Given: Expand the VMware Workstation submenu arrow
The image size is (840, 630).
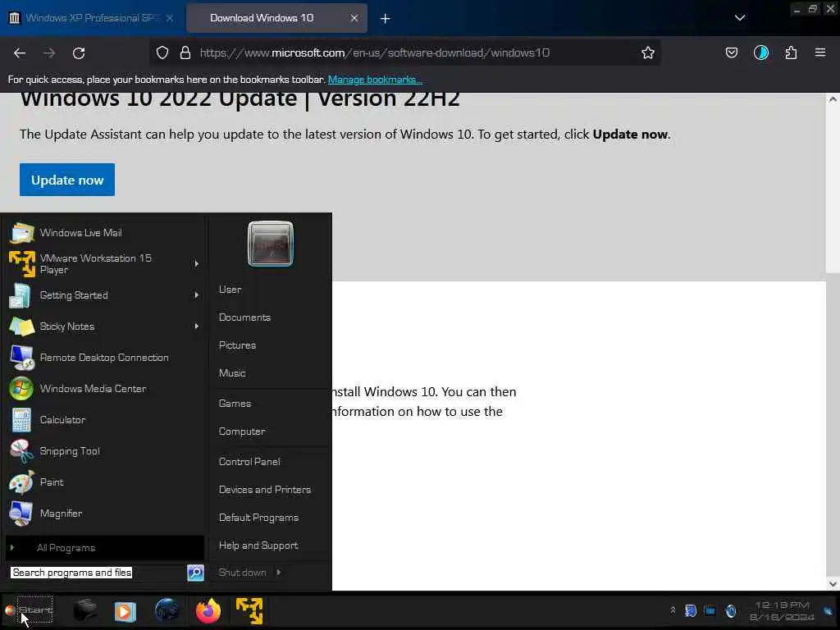Looking at the screenshot, I should pyautogui.click(x=197, y=263).
